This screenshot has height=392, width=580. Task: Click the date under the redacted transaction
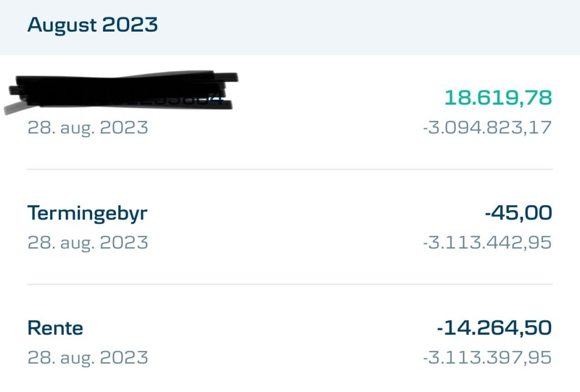[x=88, y=128]
